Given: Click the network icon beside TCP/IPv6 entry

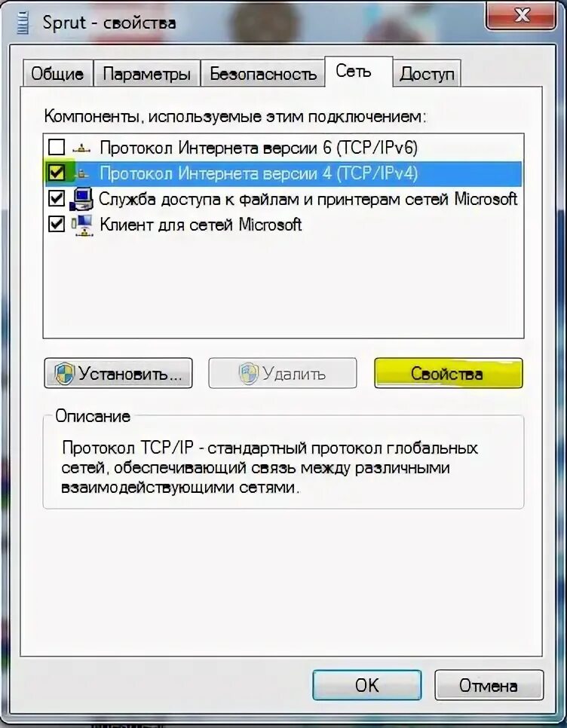Looking at the screenshot, I should click(x=82, y=148).
